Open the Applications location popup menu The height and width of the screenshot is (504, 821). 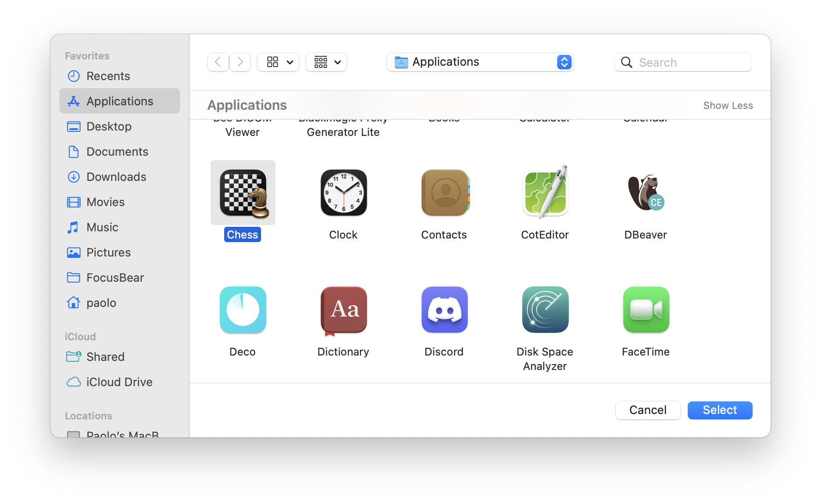point(480,62)
